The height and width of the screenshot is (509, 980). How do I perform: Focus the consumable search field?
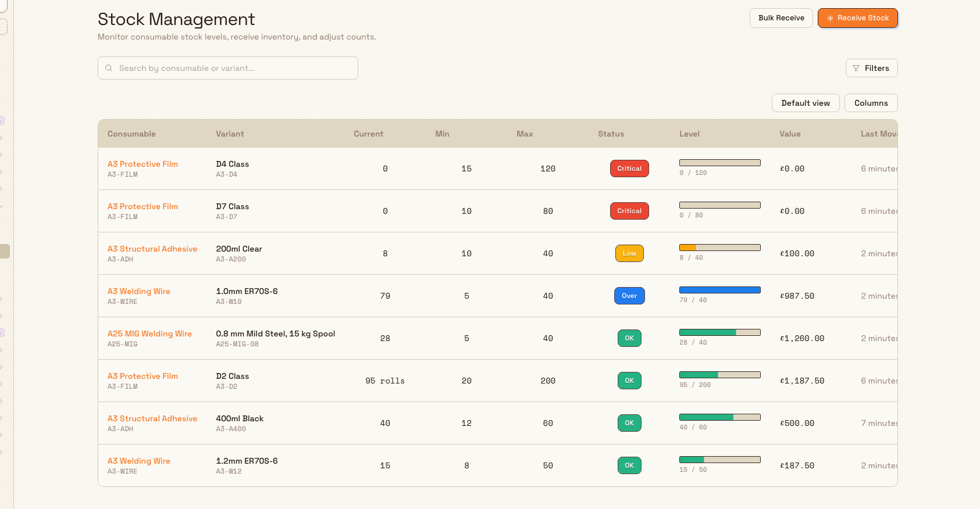point(228,68)
